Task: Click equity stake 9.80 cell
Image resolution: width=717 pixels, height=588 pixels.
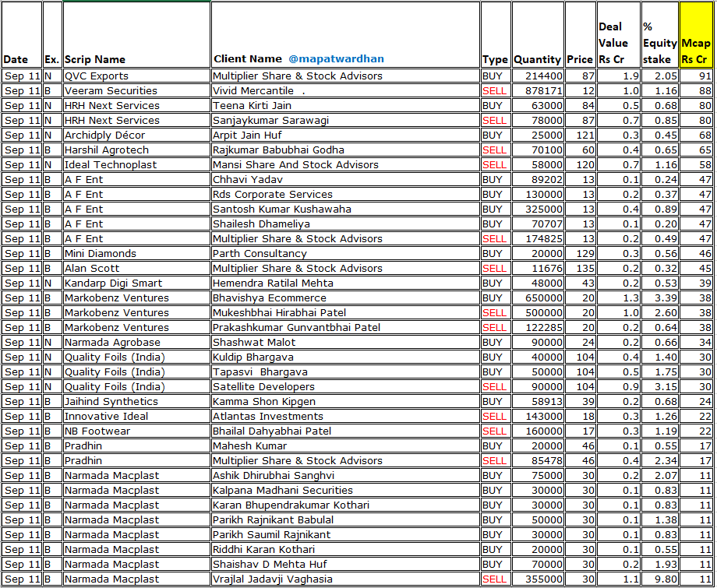Action: pyautogui.click(x=659, y=579)
